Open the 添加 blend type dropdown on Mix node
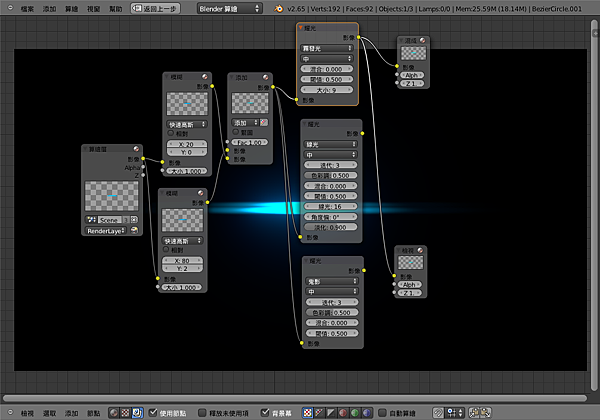The height and width of the screenshot is (420, 600). [245, 122]
